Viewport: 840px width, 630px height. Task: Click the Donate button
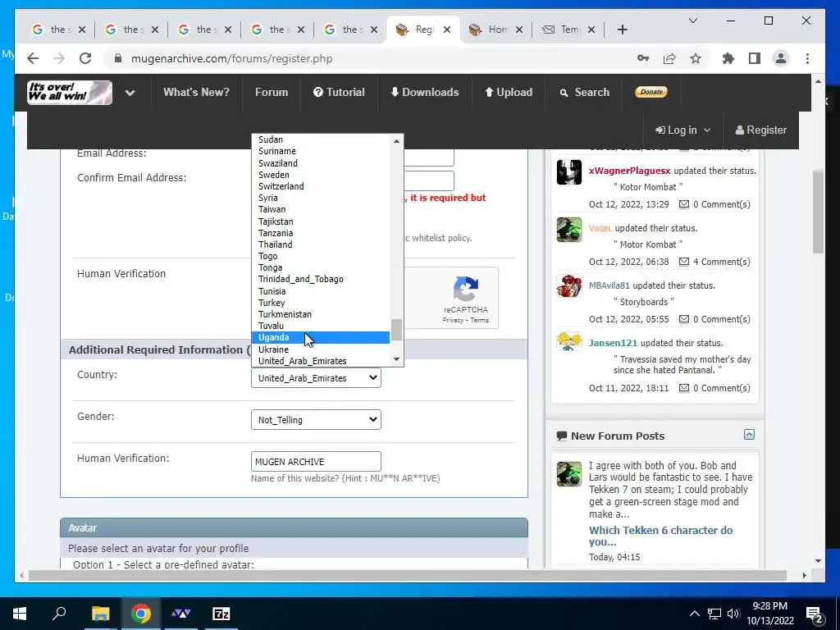point(651,92)
